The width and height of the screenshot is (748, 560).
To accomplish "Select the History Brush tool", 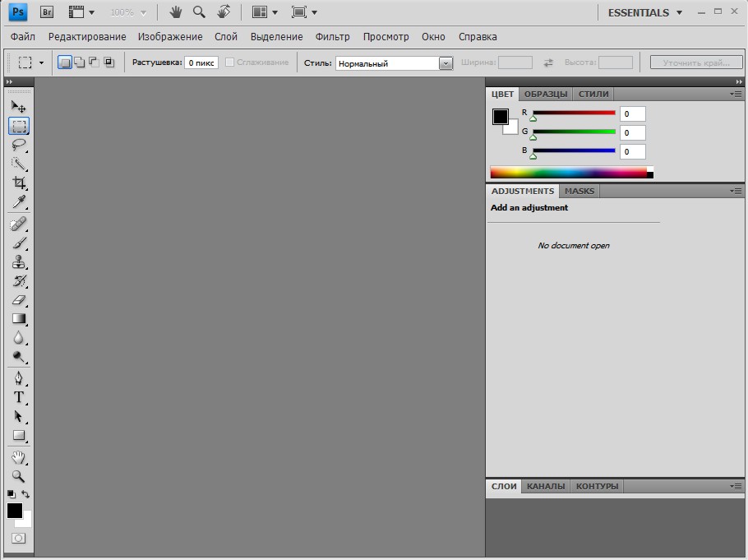I will pyautogui.click(x=19, y=281).
